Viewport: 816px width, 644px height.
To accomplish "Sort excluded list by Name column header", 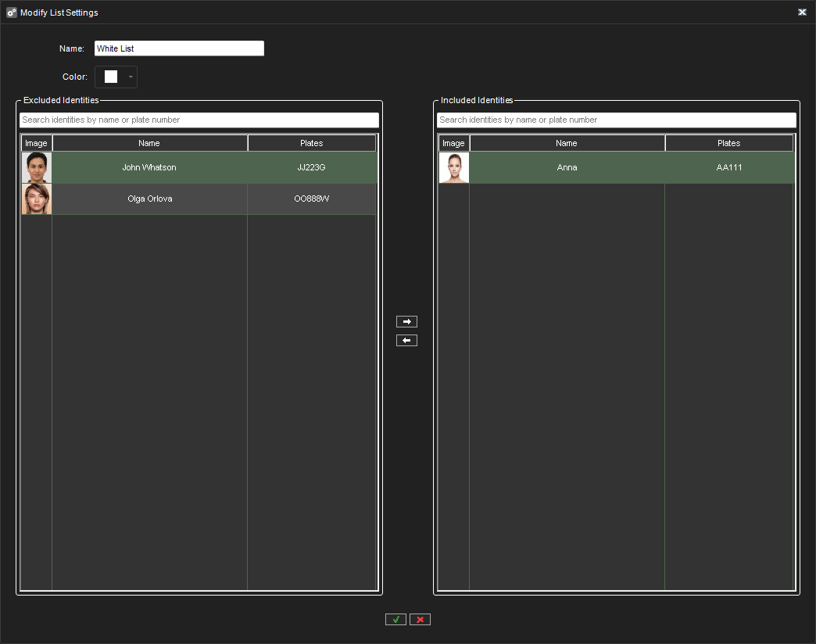I will pyautogui.click(x=149, y=143).
